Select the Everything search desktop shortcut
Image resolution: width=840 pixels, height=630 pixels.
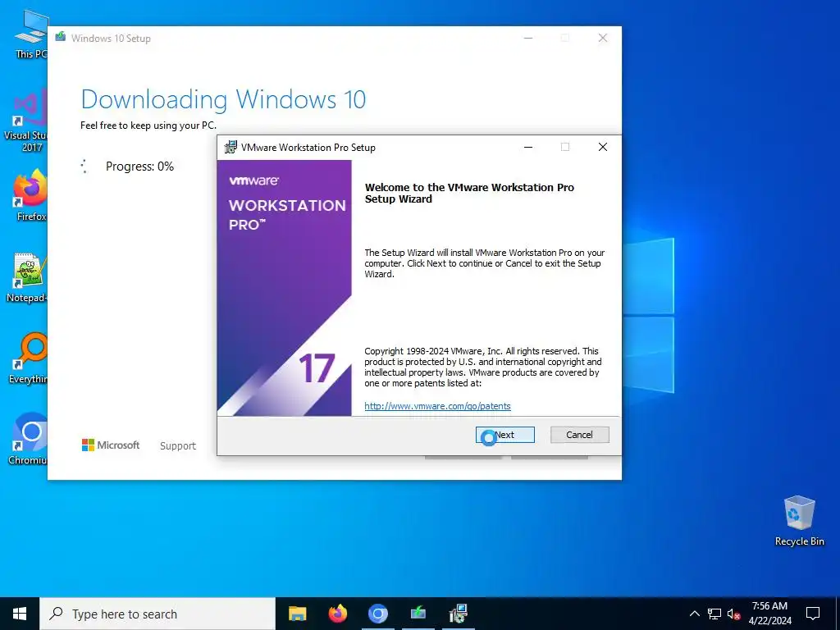(x=28, y=358)
